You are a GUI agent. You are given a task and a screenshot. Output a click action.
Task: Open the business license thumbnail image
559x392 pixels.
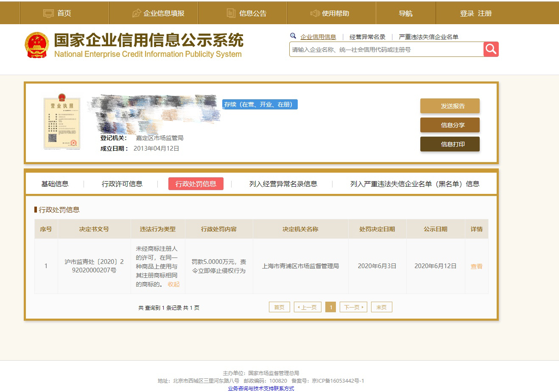click(62, 121)
